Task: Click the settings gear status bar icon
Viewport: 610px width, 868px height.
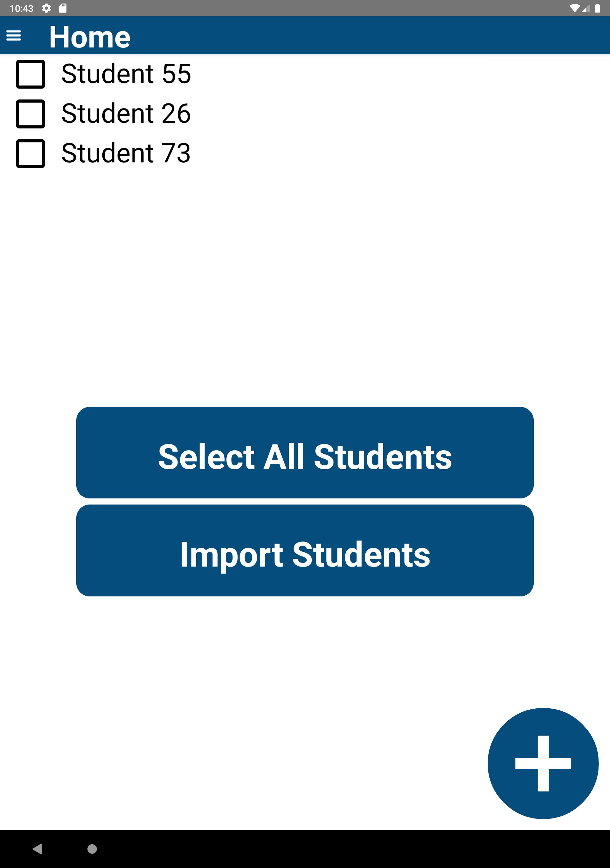Action: (x=46, y=8)
